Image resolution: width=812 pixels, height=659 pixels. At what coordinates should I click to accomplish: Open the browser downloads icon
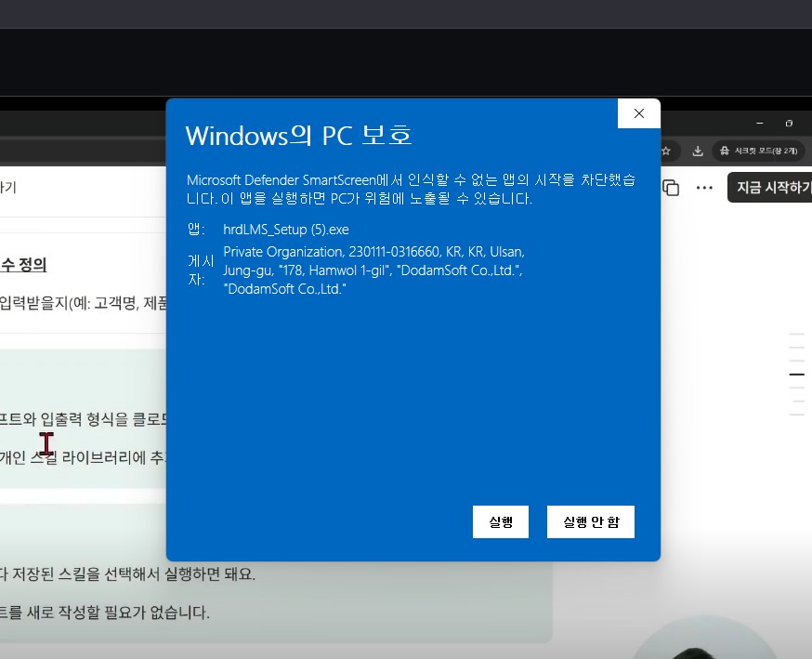tap(698, 151)
